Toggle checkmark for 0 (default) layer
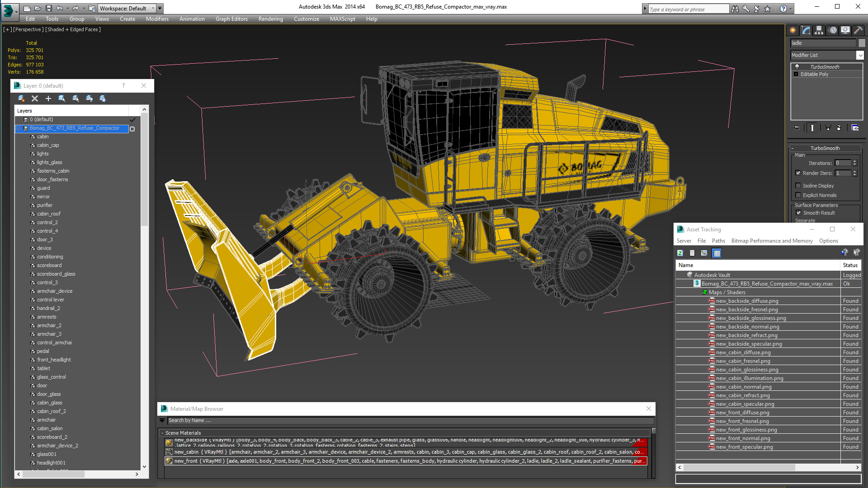The width and height of the screenshot is (868, 488). 132,120
